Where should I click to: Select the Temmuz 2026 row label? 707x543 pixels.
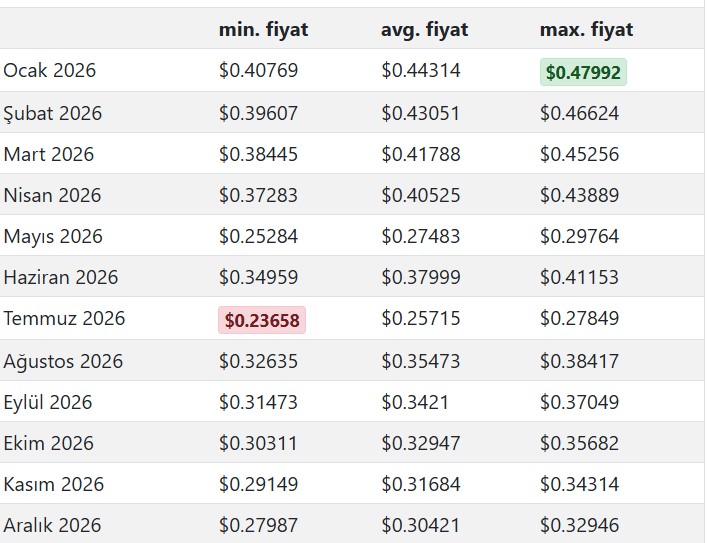(x=65, y=318)
